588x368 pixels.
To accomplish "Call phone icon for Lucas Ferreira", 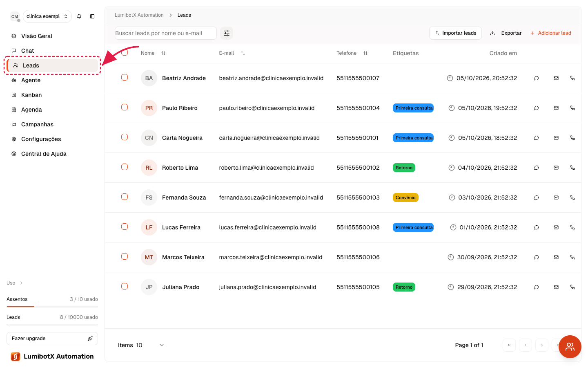I will [x=572, y=227].
